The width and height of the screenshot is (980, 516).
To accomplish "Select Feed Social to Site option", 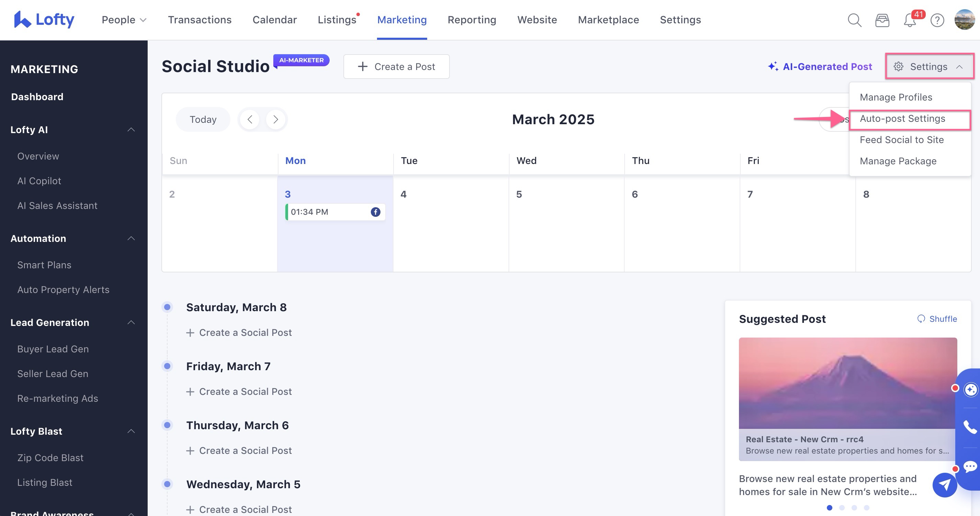I will 910,140.
